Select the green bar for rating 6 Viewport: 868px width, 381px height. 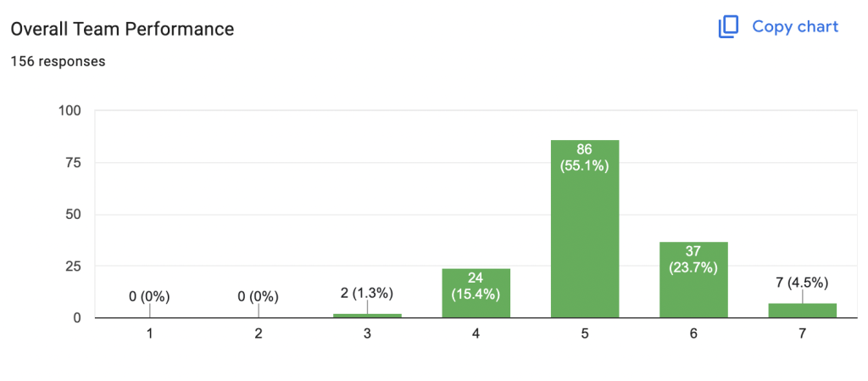click(x=693, y=280)
